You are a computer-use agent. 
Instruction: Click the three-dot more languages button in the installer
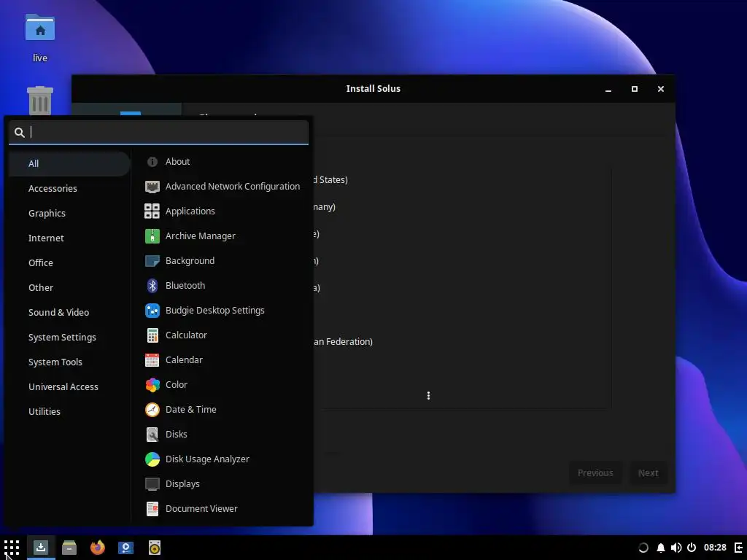(428, 396)
